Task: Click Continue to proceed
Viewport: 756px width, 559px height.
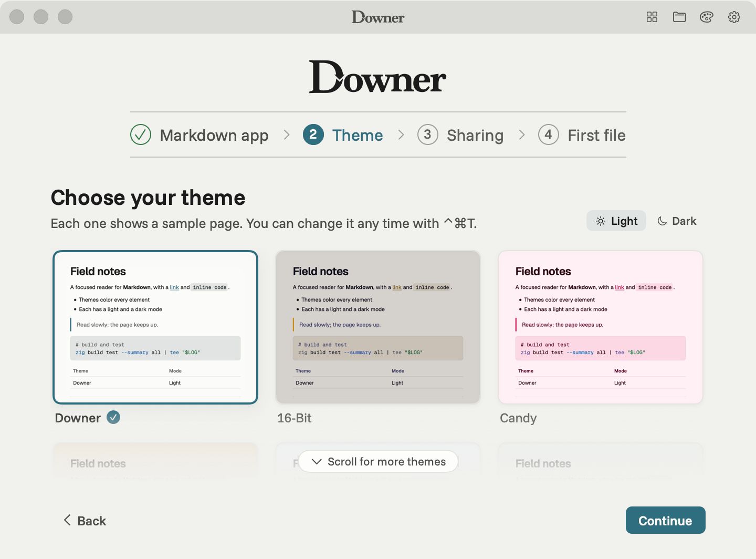Action: 665,520
